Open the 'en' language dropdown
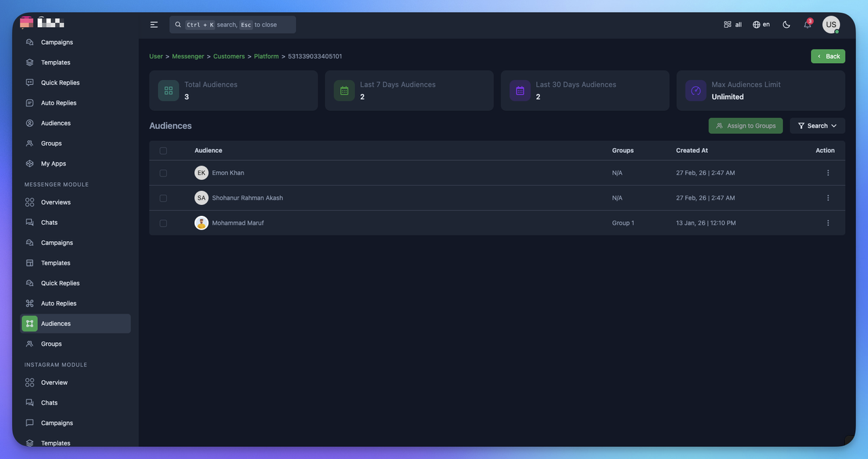868x459 pixels. tap(761, 24)
